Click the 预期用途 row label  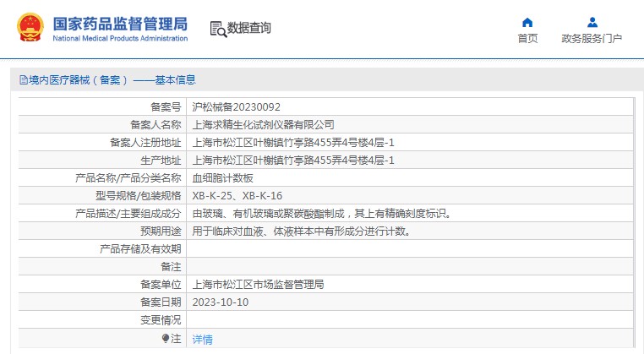click(161, 231)
